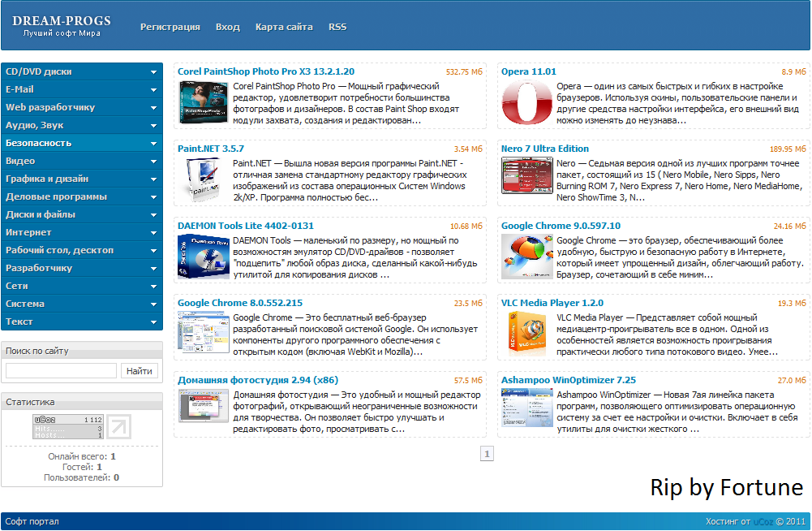Expand the Разработчику category arrow
The height and width of the screenshot is (531, 812).
pos(154,269)
